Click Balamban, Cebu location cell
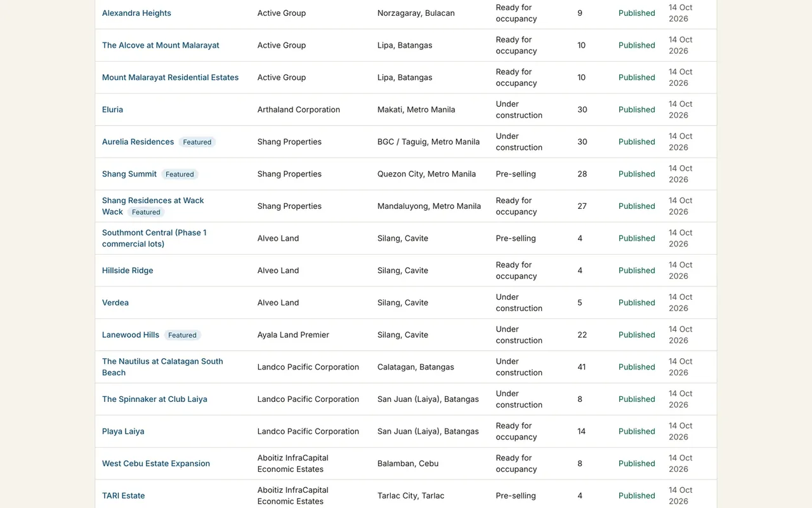Image resolution: width=812 pixels, height=508 pixels. pos(408,464)
